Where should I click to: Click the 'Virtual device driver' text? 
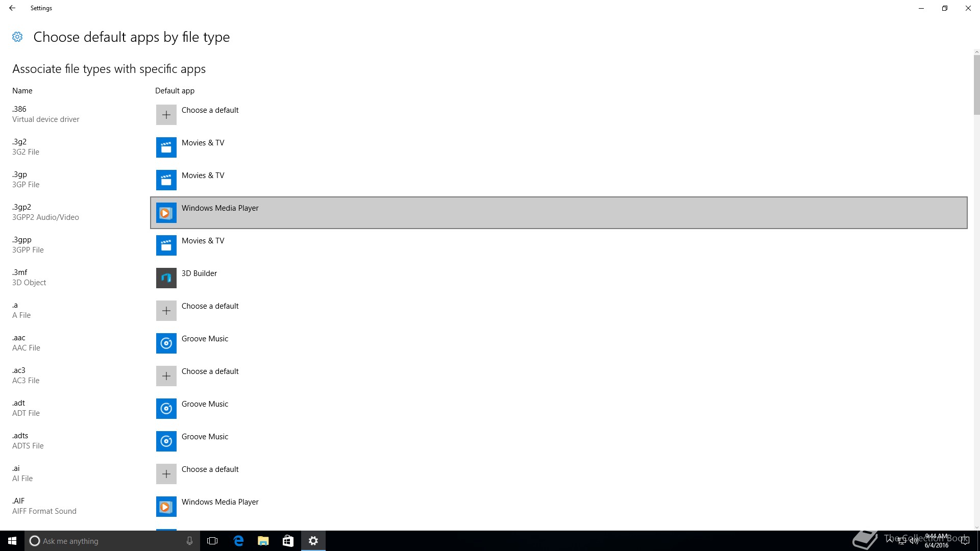point(45,119)
